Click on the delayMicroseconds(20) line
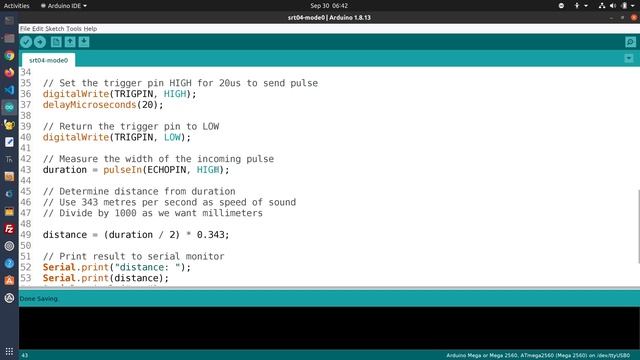This screenshot has width=640, height=360. [x=103, y=104]
